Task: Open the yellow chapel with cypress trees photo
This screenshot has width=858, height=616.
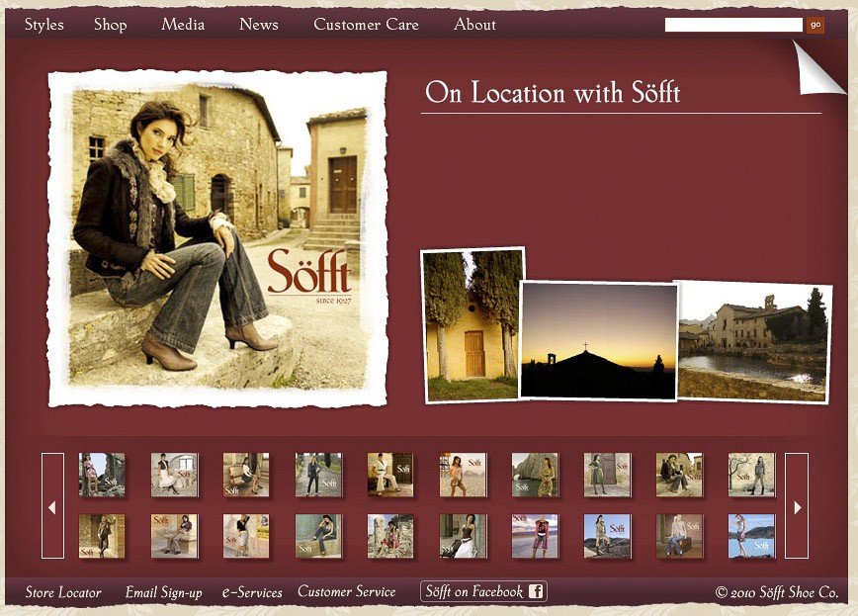Action: (472, 324)
